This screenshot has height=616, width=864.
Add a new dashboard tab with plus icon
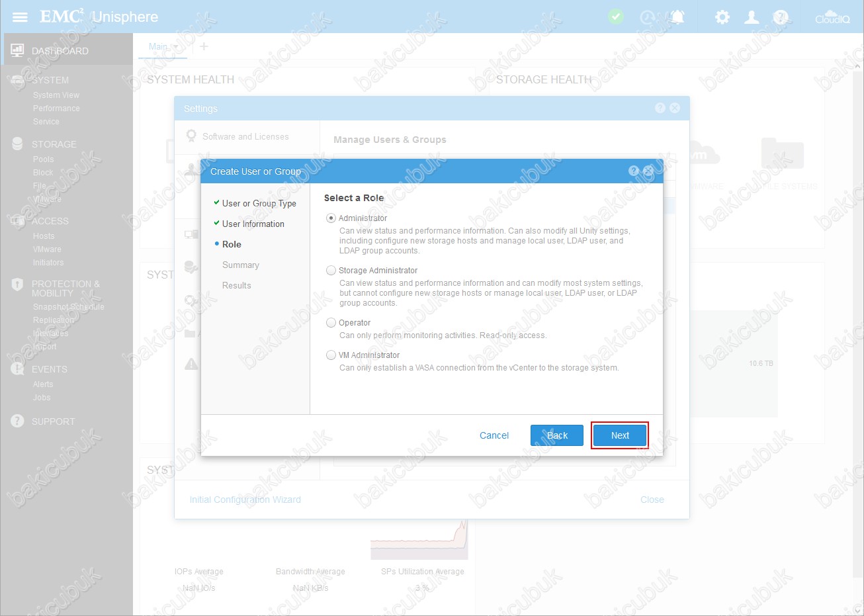pos(204,46)
